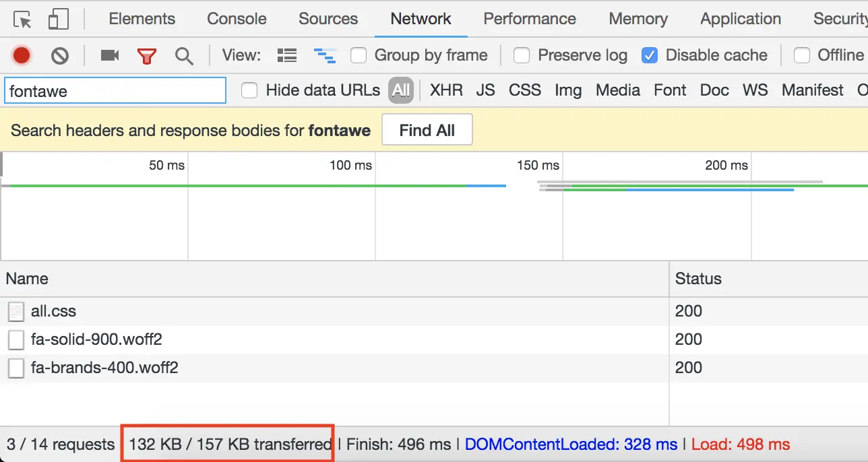Toggle the red filter funnel icon
The height and width of the screenshot is (462, 868).
point(147,56)
